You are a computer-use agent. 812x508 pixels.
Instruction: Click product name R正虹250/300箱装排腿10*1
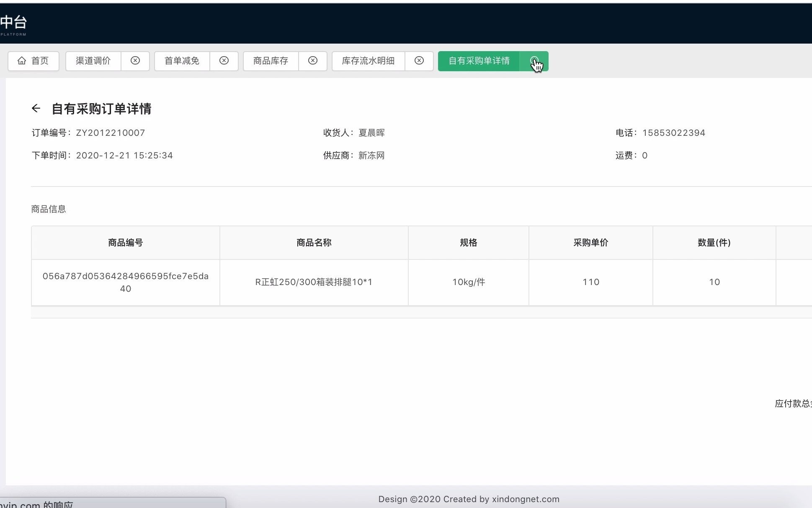314,282
